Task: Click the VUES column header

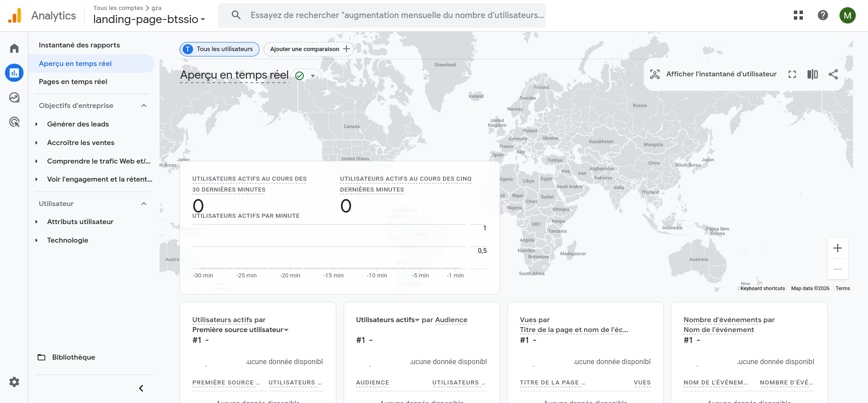Action: [x=642, y=383]
